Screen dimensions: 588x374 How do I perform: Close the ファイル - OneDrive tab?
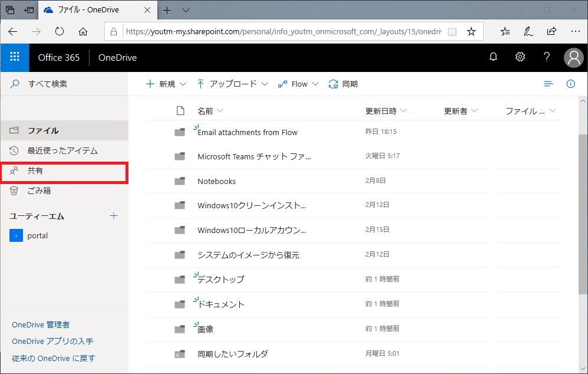[147, 10]
